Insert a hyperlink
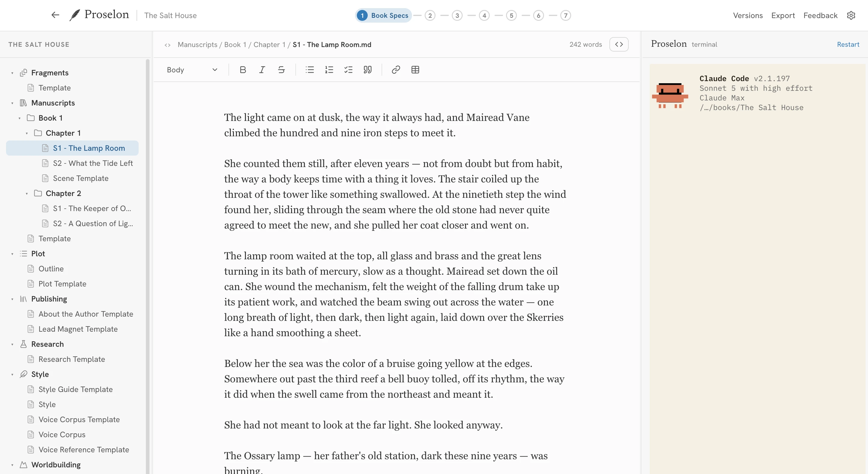 (396, 70)
